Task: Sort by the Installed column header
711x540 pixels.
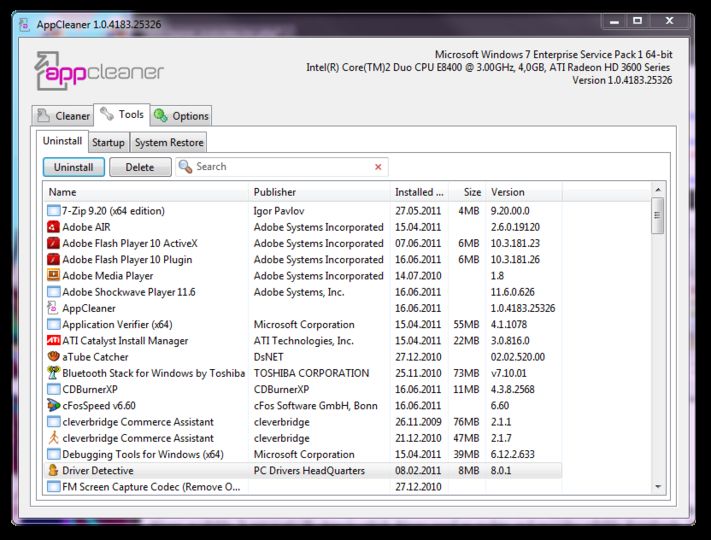Action: [x=419, y=192]
